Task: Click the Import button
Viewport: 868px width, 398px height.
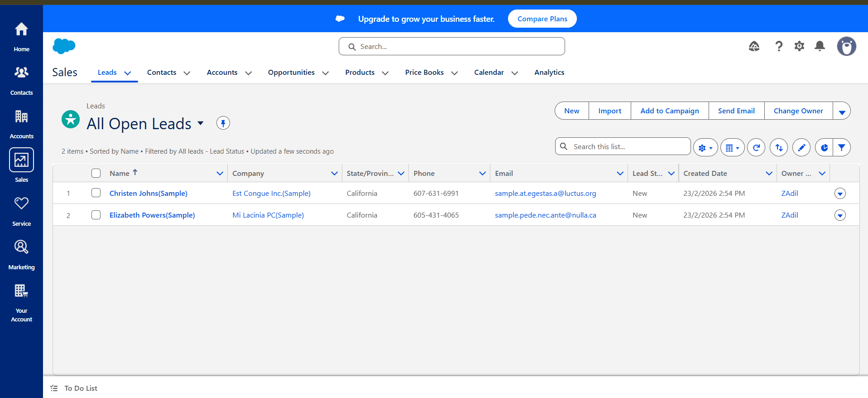Action: (x=610, y=111)
